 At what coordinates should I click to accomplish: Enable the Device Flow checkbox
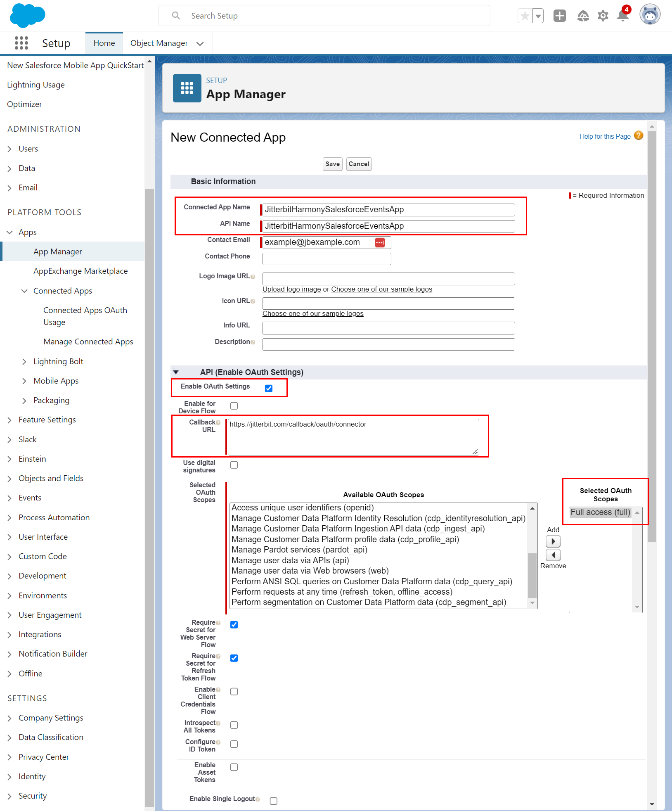tap(234, 406)
